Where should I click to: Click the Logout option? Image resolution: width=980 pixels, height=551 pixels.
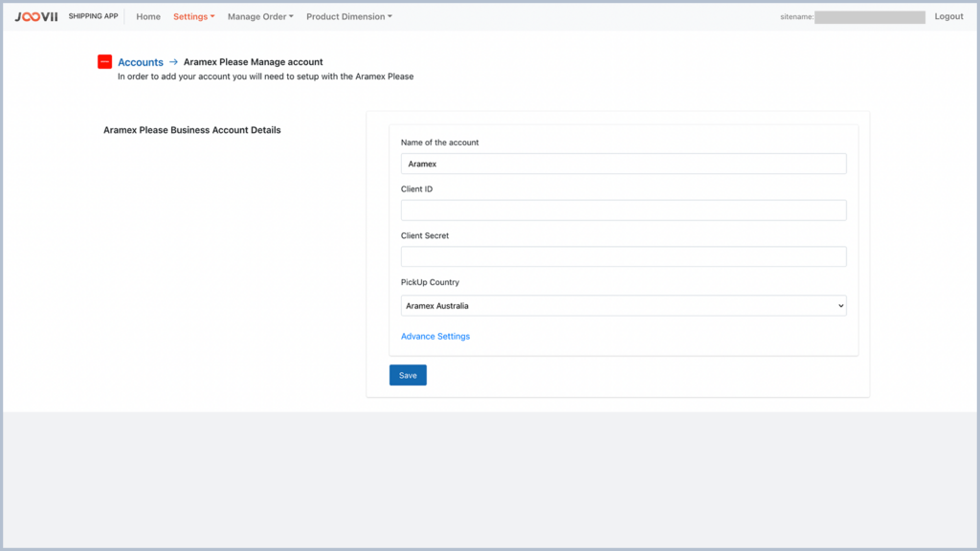point(948,16)
